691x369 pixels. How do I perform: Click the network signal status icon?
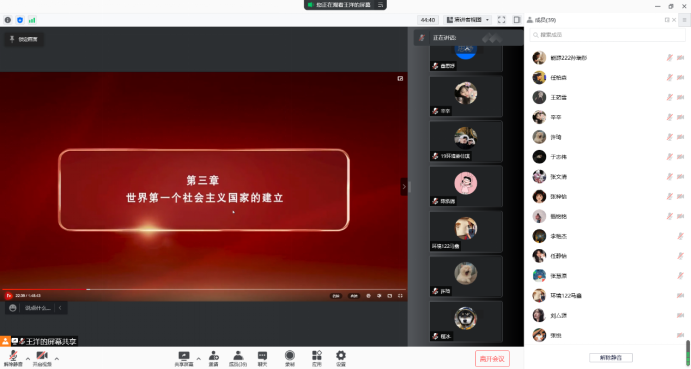pos(32,20)
